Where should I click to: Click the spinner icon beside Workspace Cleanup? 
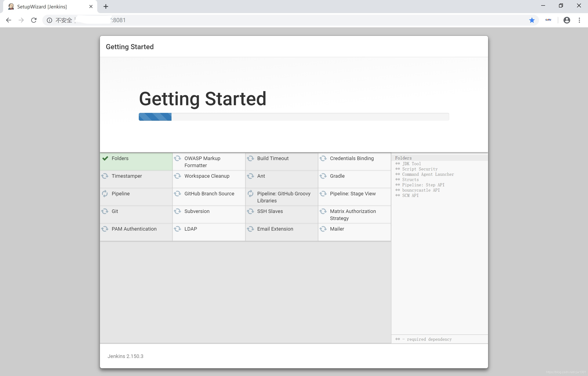(178, 176)
